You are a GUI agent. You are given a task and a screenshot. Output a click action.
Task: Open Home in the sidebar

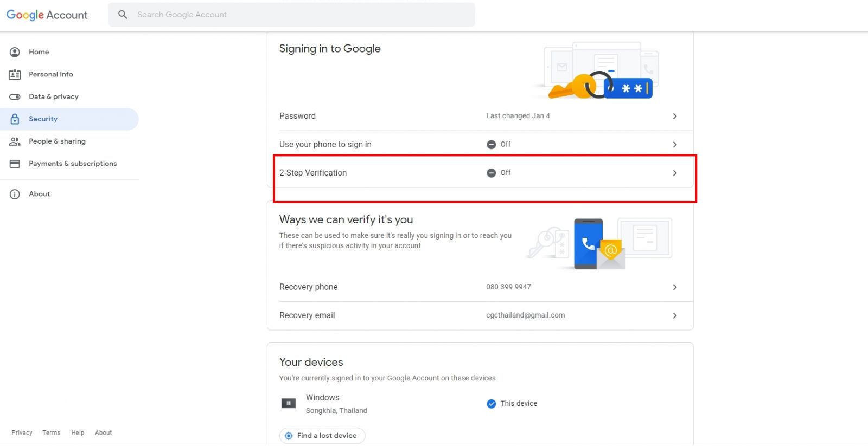click(x=69, y=52)
